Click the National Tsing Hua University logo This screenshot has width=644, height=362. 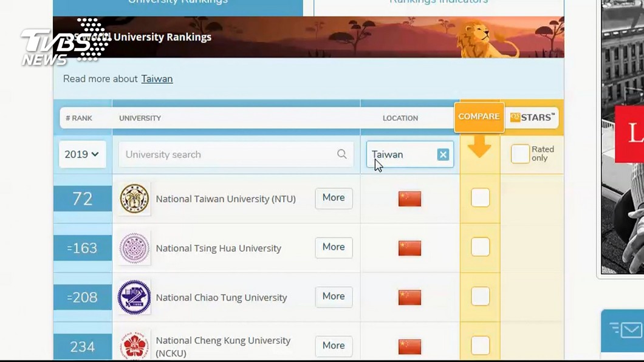pyautogui.click(x=134, y=248)
